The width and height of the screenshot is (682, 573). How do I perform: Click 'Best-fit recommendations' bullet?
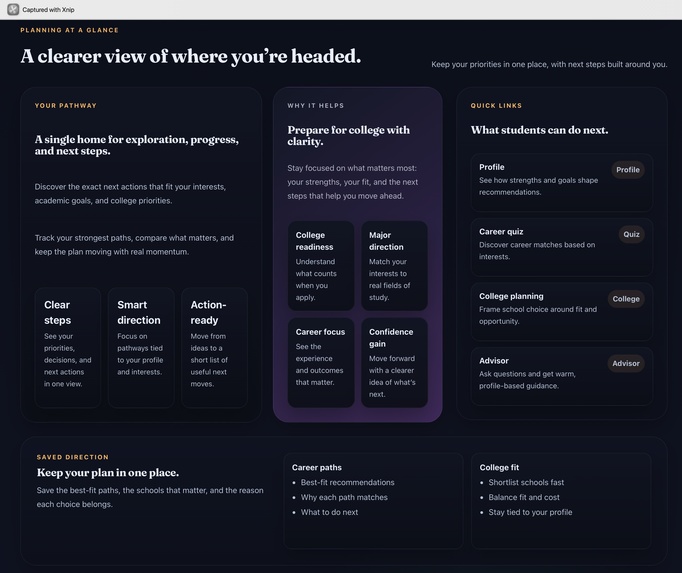coord(347,483)
